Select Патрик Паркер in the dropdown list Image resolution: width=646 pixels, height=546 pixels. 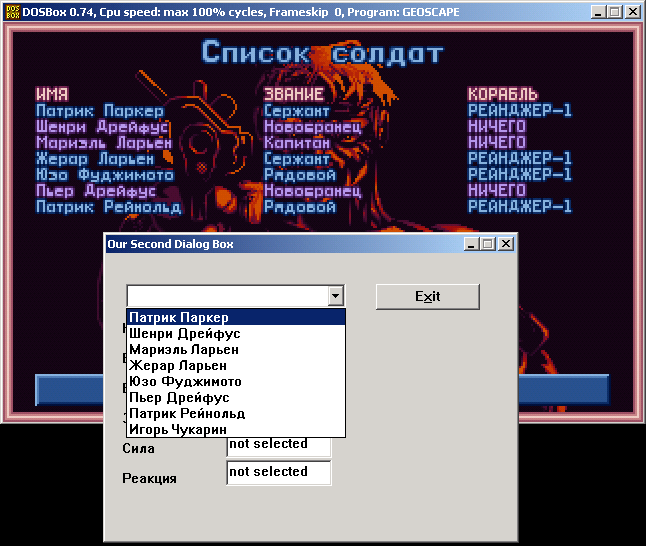tap(236, 317)
